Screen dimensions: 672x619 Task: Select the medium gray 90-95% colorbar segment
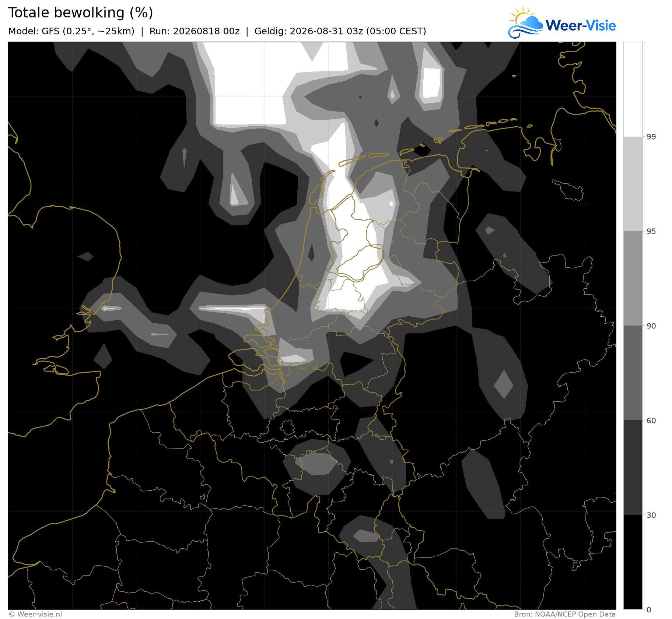coord(633,278)
